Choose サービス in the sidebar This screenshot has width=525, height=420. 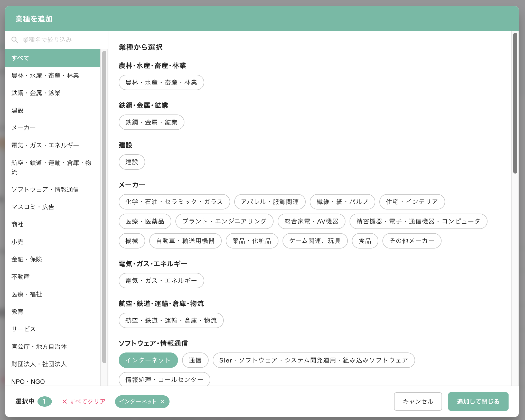[x=53, y=329]
